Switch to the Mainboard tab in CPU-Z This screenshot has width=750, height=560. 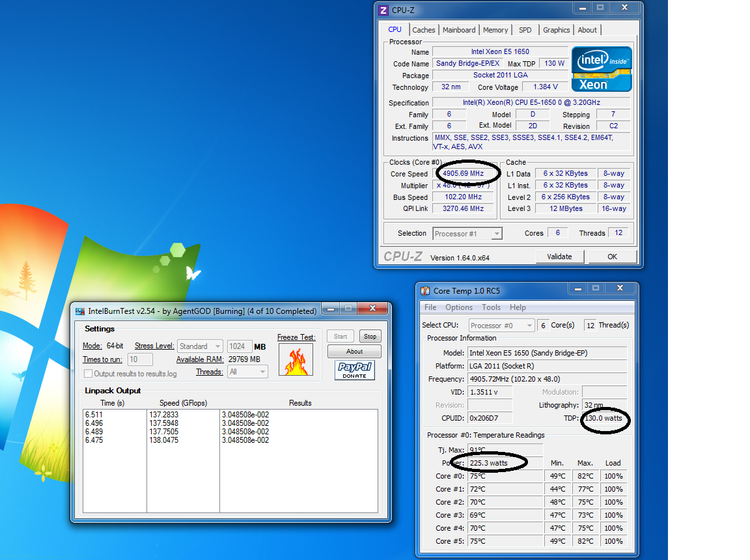pos(459,30)
